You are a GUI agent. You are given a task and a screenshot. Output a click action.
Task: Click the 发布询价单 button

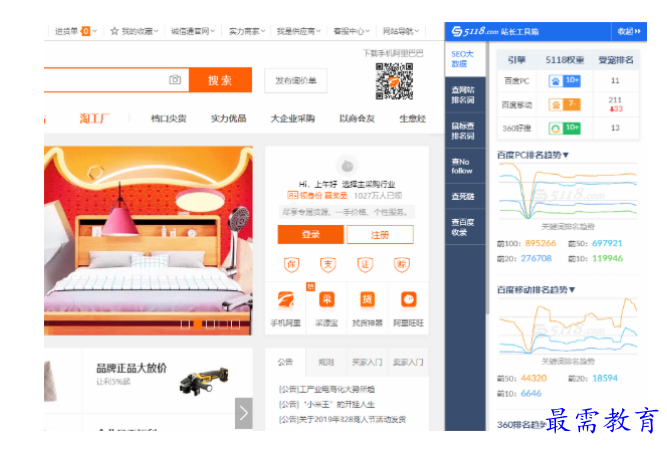(x=296, y=80)
